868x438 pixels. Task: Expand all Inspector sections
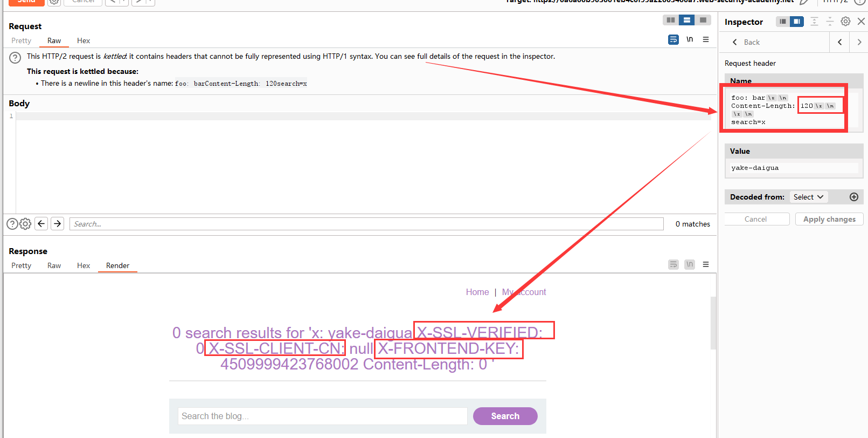(x=814, y=22)
